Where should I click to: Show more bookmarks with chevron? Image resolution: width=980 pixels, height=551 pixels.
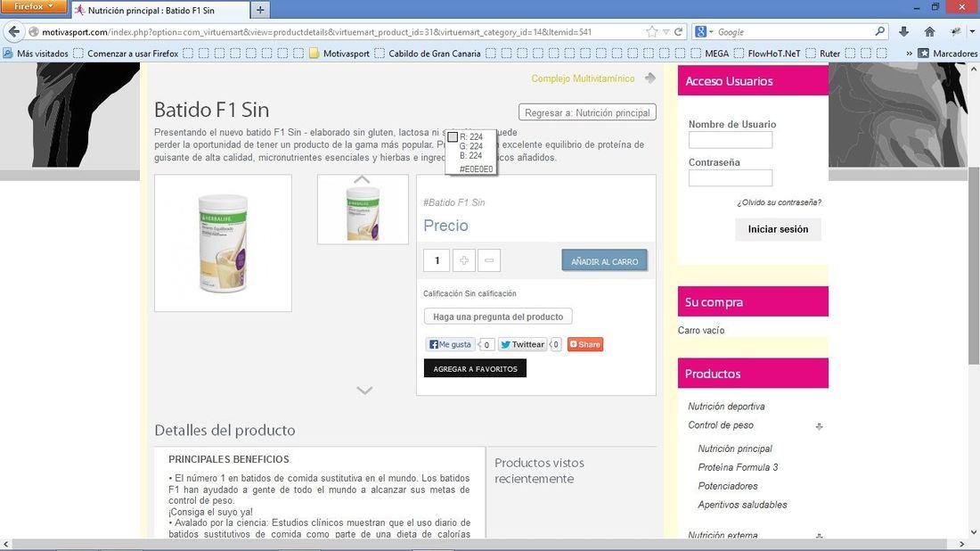coord(909,53)
